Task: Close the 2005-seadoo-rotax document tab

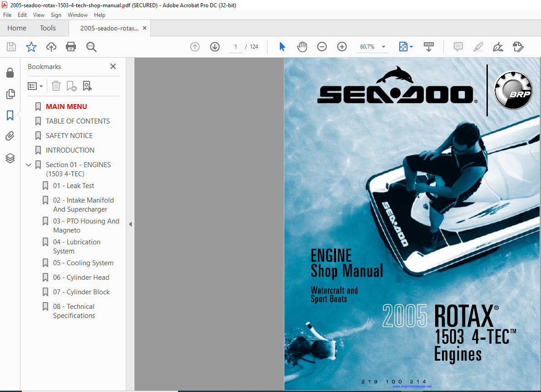Action: click(x=144, y=28)
